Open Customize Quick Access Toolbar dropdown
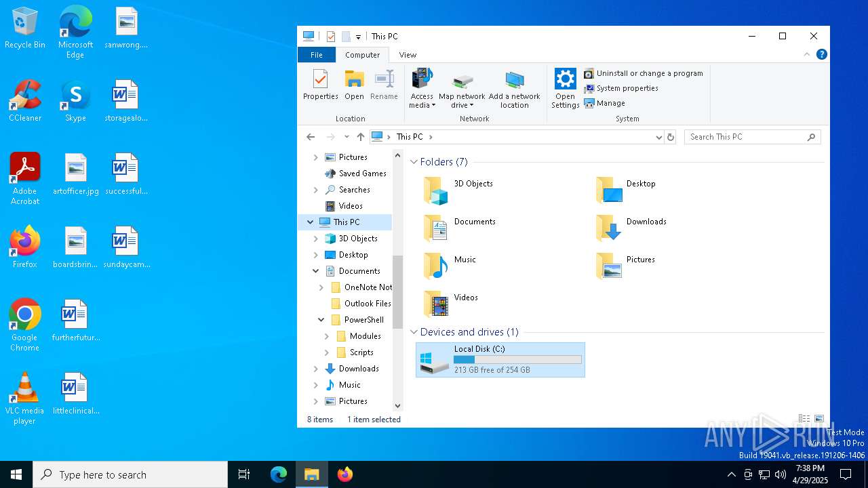Image resolution: width=868 pixels, height=488 pixels. pyautogui.click(x=358, y=37)
